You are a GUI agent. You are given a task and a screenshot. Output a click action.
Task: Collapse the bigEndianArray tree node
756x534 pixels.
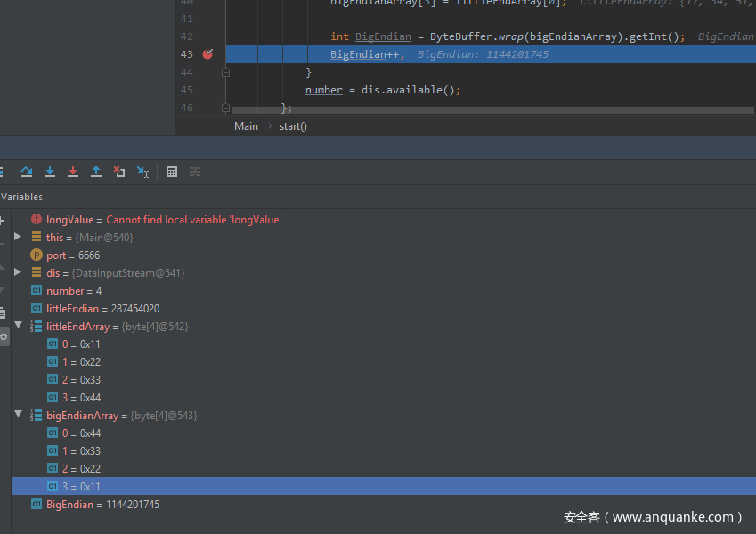[18, 415]
